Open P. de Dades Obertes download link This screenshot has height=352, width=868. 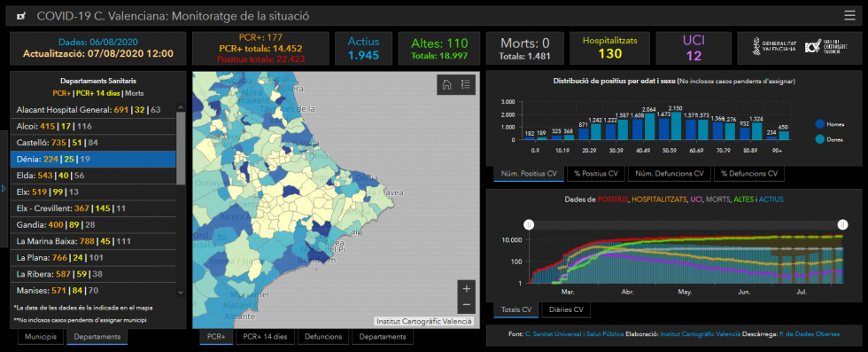(x=809, y=334)
